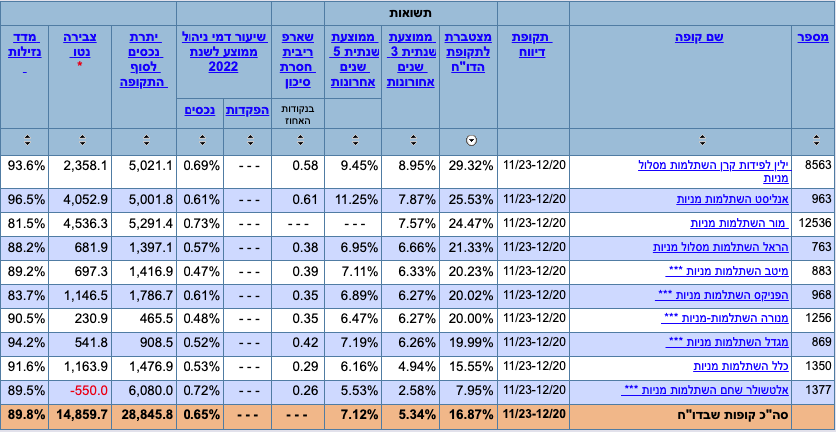836x432 pixels.
Task: Open שארפ ריבית חסרת סיכון header
Action: point(299,60)
